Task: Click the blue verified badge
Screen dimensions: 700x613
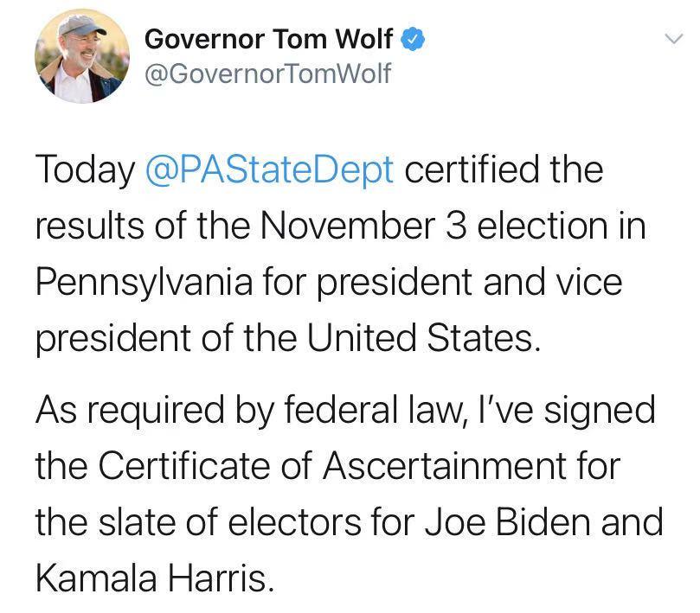Action: 413,39
